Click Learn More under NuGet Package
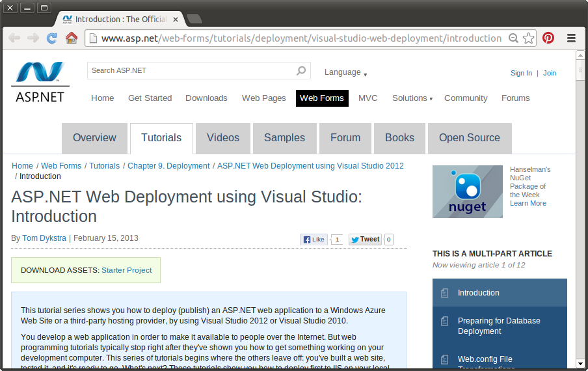 pyautogui.click(x=528, y=203)
